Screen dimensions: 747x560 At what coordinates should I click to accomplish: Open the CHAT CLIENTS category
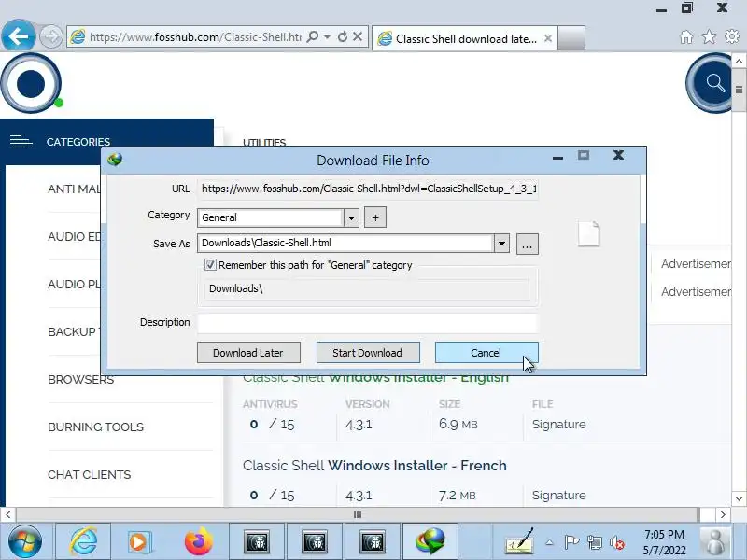pyautogui.click(x=89, y=475)
